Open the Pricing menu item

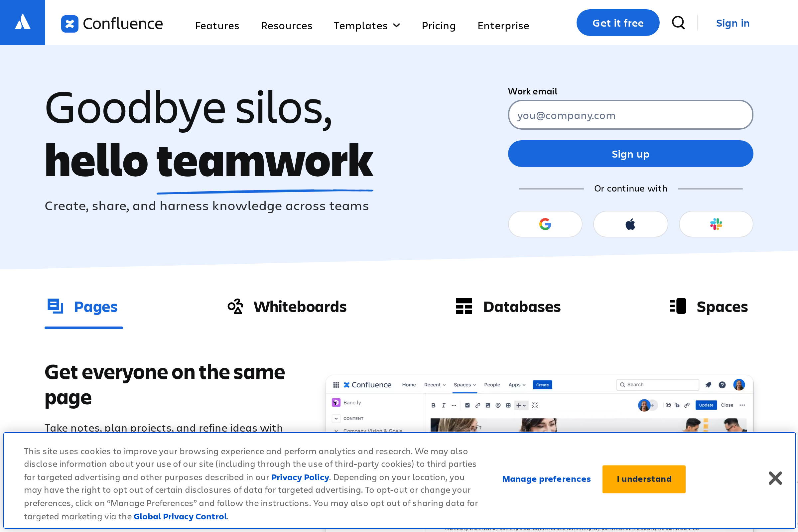tap(439, 26)
